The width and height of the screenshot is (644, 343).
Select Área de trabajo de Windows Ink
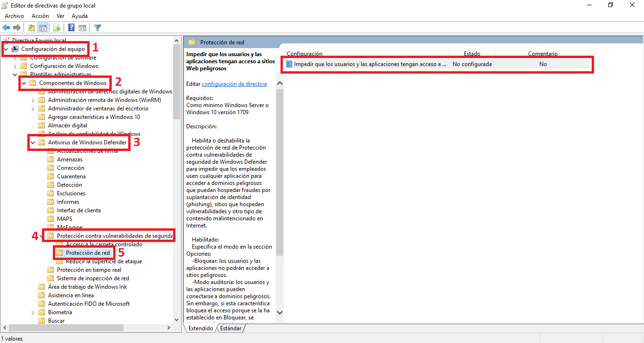click(87, 287)
